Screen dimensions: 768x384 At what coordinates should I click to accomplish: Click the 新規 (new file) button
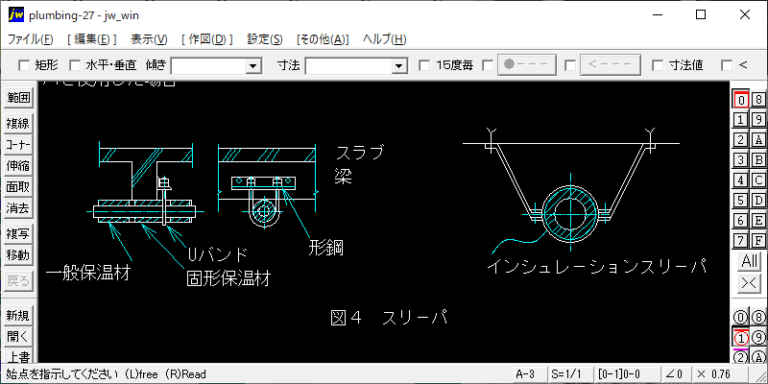(x=18, y=316)
